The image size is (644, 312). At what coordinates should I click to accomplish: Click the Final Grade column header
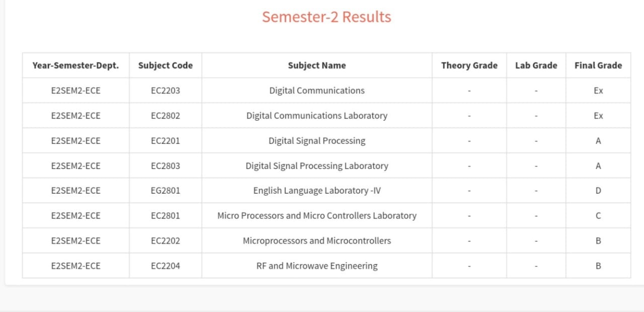pos(598,65)
